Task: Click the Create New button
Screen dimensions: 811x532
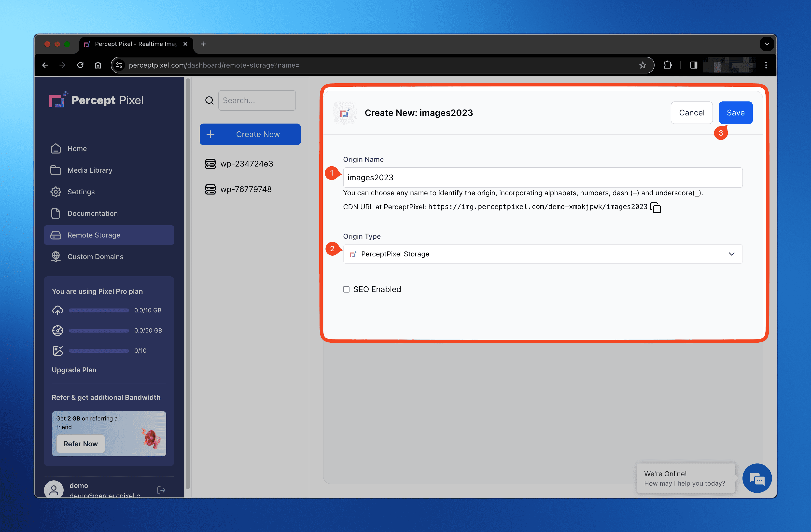Action: (x=250, y=134)
